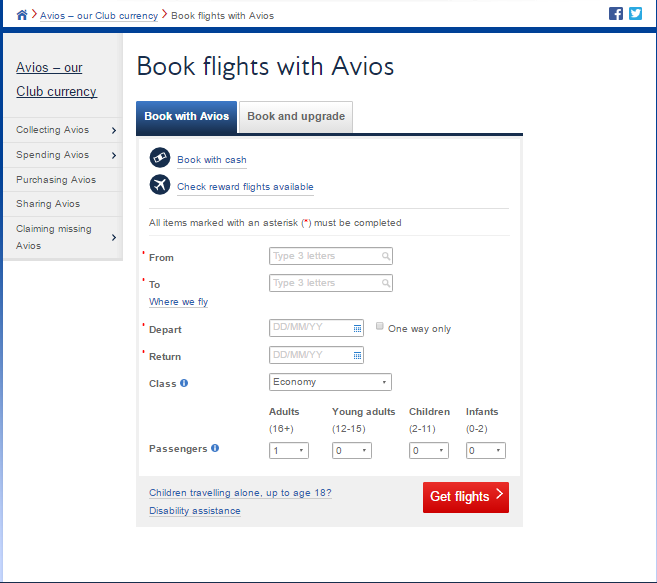Click the Book with cash icon
This screenshot has width=657, height=583.
point(159,158)
